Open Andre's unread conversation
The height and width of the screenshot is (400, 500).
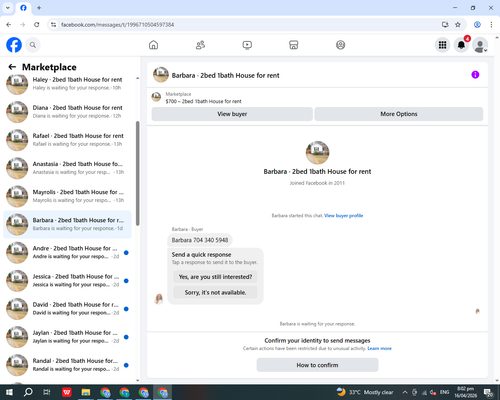click(67, 252)
